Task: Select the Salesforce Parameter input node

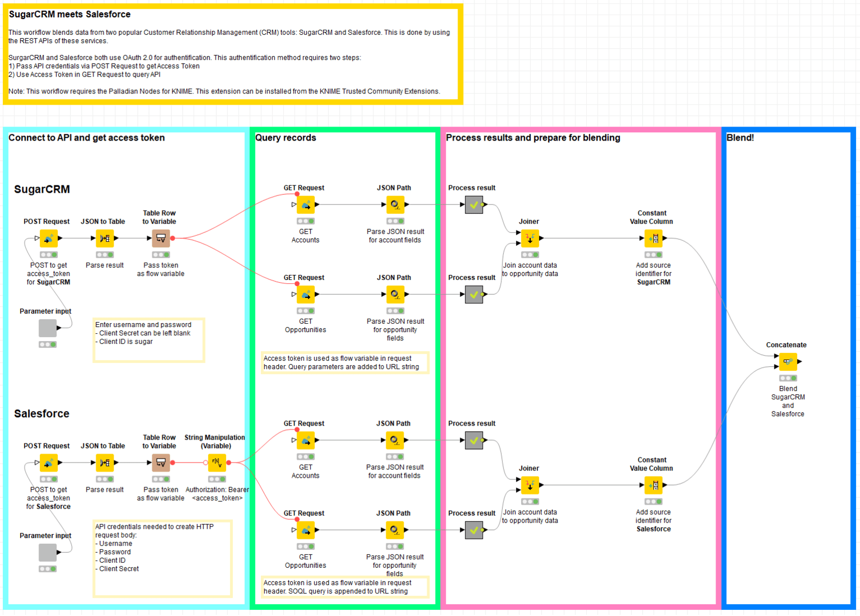Action: (48, 553)
